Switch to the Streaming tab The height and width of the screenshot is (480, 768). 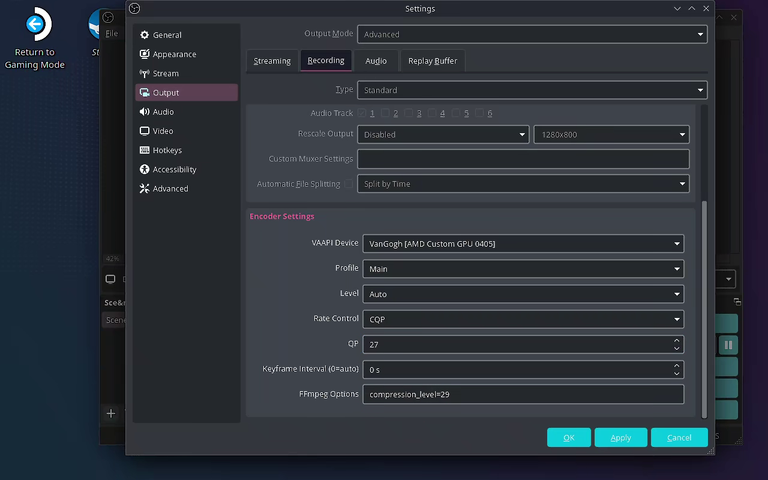tap(272, 61)
